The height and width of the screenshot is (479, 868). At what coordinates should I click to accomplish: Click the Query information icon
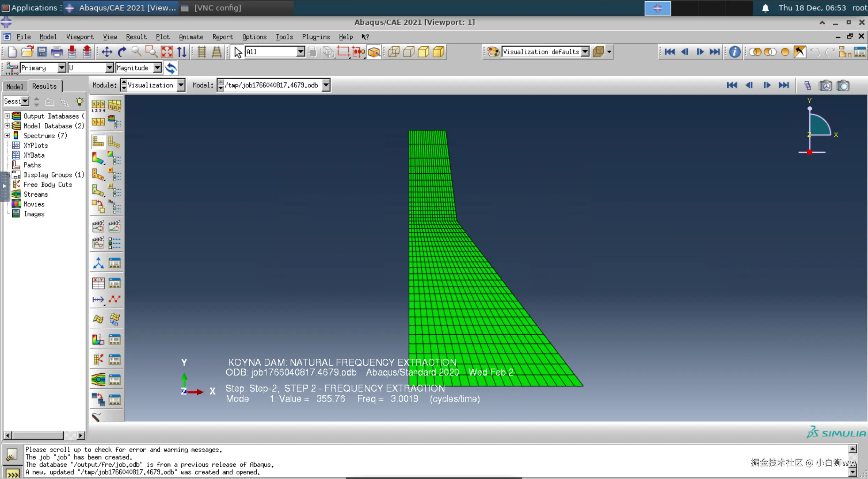pos(734,52)
